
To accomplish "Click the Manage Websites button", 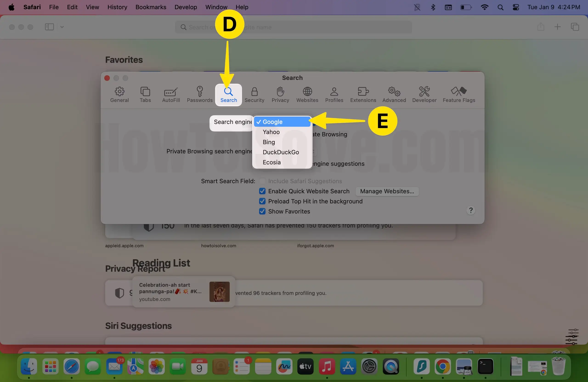I will (x=387, y=191).
